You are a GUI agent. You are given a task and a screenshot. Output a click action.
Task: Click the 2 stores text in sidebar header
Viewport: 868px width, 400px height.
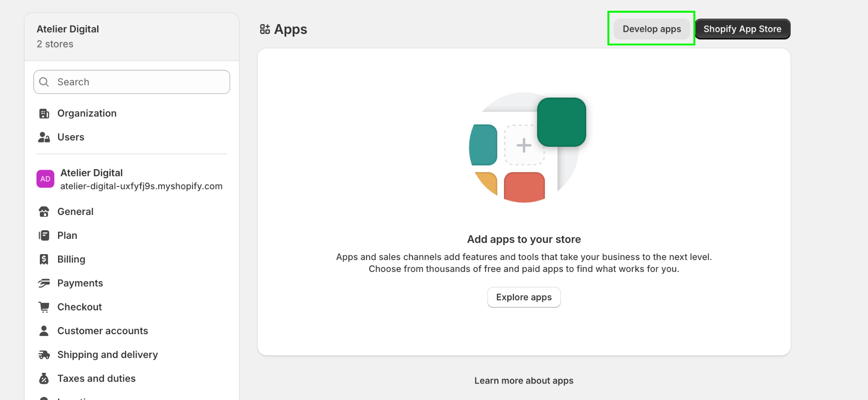click(55, 44)
